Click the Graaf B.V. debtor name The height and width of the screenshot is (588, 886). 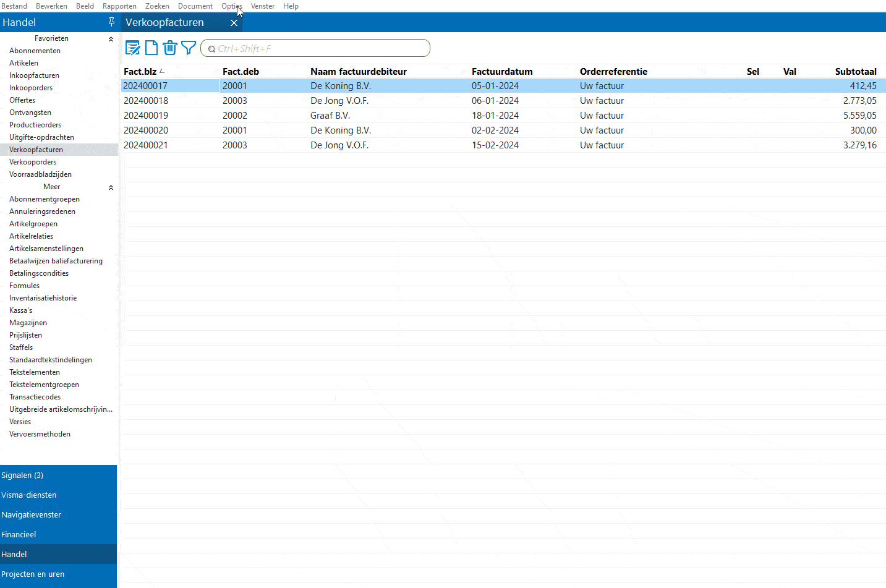click(330, 116)
